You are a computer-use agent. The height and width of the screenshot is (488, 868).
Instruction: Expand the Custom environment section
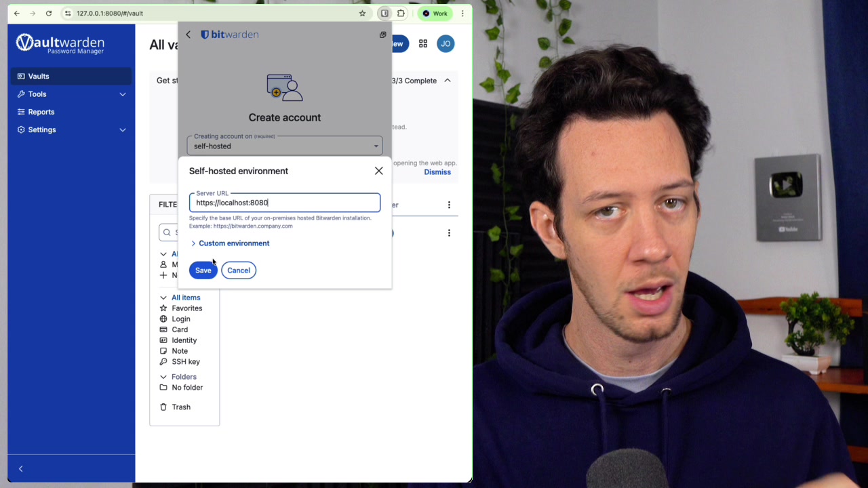(231, 243)
